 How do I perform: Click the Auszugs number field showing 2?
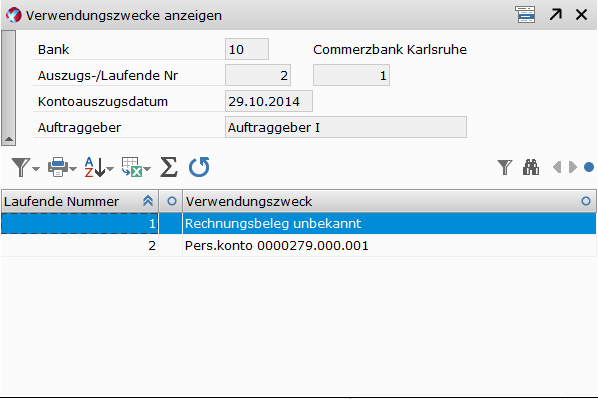tap(258, 75)
